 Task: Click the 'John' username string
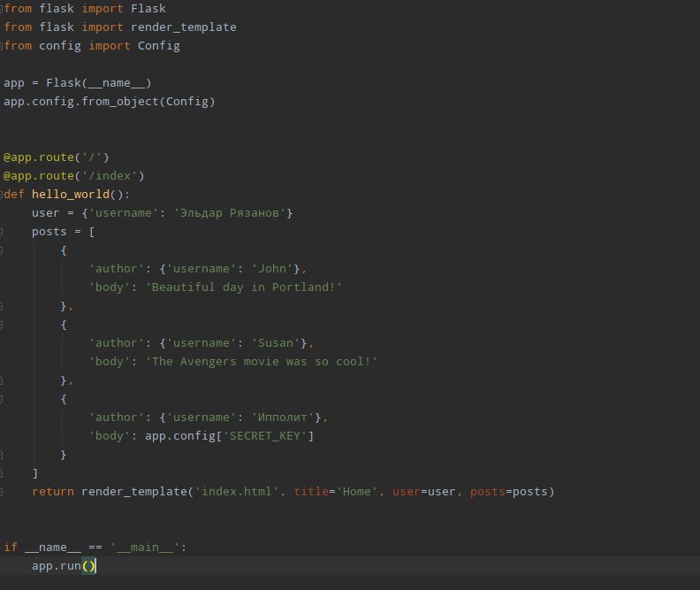(x=272, y=269)
